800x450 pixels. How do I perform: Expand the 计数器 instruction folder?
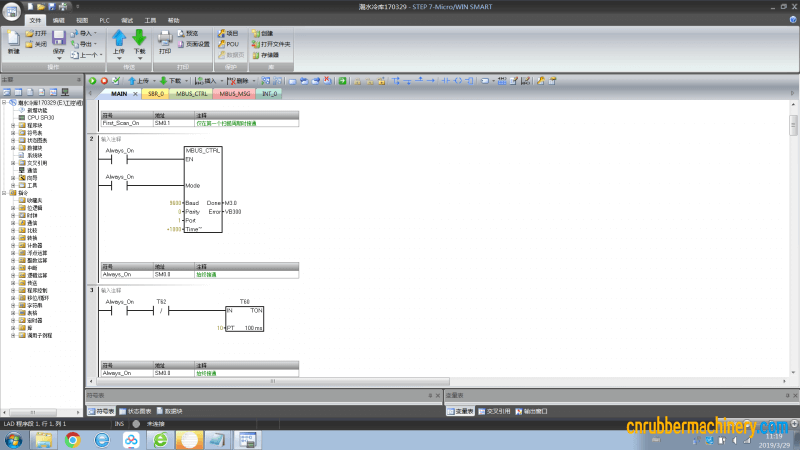coord(13,244)
